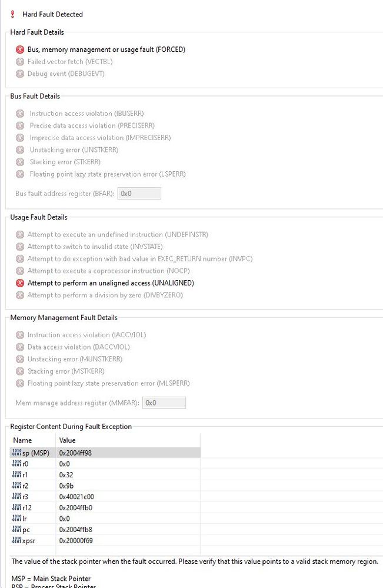Click the Stacking error (STKERR) label
This screenshot has width=383, height=588.
click(x=65, y=162)
